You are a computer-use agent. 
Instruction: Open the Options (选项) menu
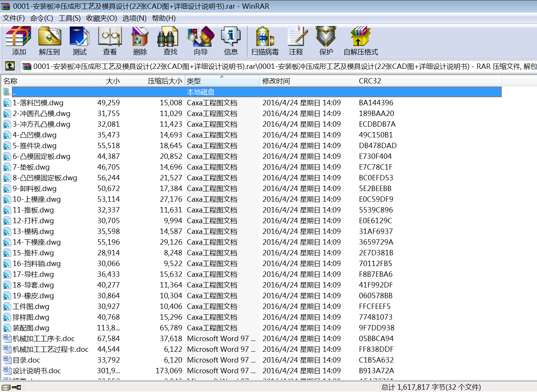(134, 18)
